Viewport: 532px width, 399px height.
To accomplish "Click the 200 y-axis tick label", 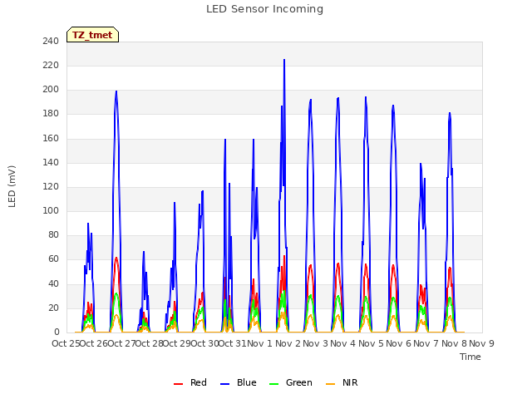I will pos(51,90).
